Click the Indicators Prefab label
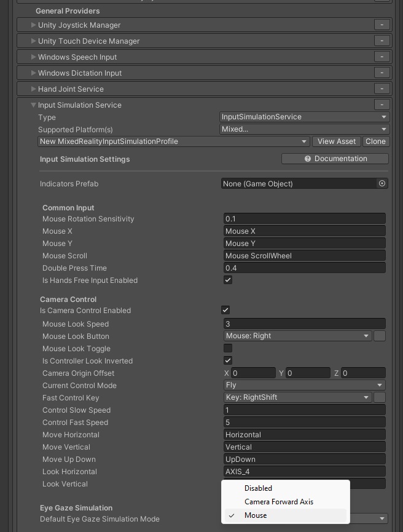Image resolution: width=403 pixels, height=532 pixels. click(69, 184)
